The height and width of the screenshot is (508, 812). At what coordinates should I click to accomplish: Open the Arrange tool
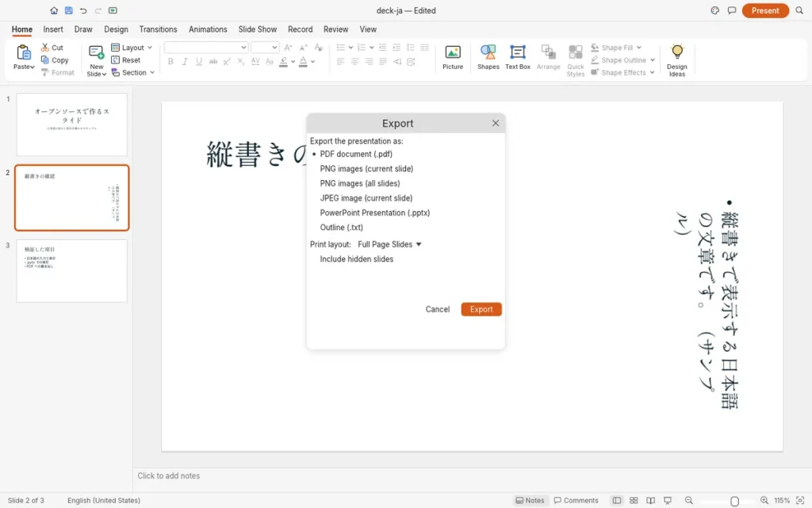[549, 57]
